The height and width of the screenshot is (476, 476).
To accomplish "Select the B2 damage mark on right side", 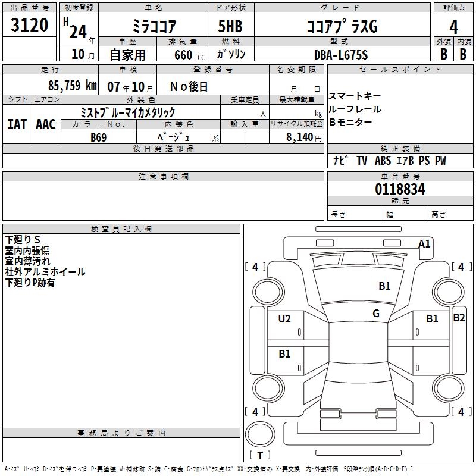I will (459, 318).
